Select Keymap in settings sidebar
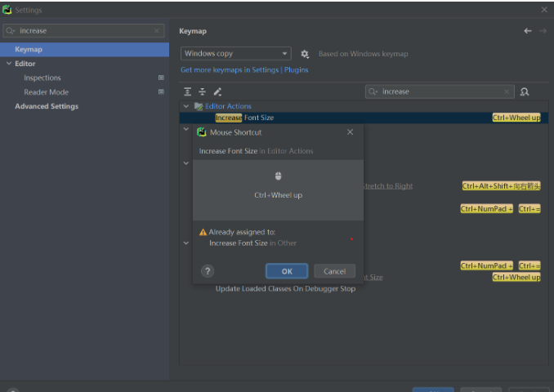 [x=84, y=50]
